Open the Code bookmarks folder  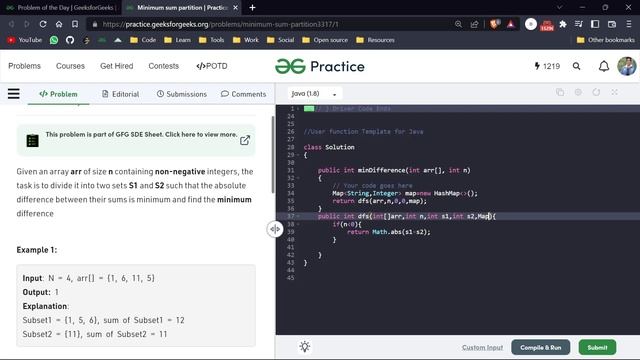[x=143, y=40]
